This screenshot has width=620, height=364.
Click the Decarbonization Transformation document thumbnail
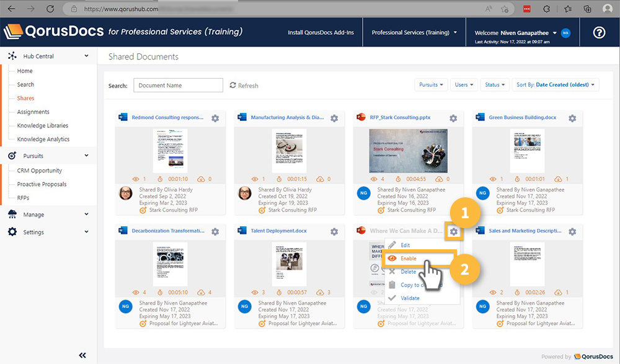170,264
